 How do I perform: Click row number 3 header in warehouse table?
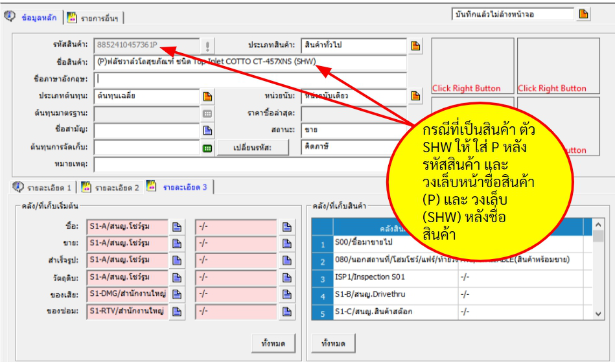[x=322, y=279]
